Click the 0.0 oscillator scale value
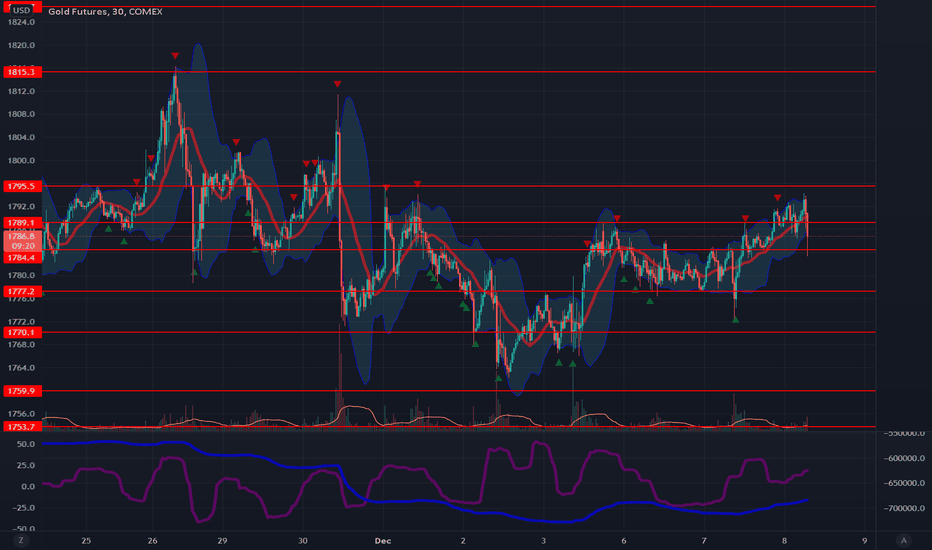Image resolution: width=932 pixels, height=550 pixels. click(28, 486)
